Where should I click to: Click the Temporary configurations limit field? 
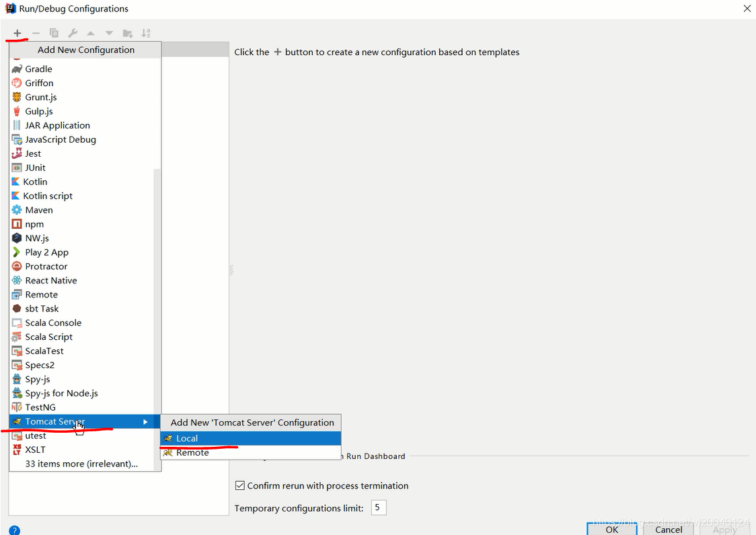tap(379, 507)
